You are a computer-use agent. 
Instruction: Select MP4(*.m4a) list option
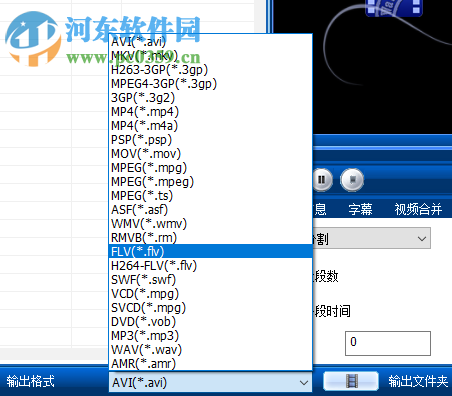pyautogui.click(x=210, y=126)
